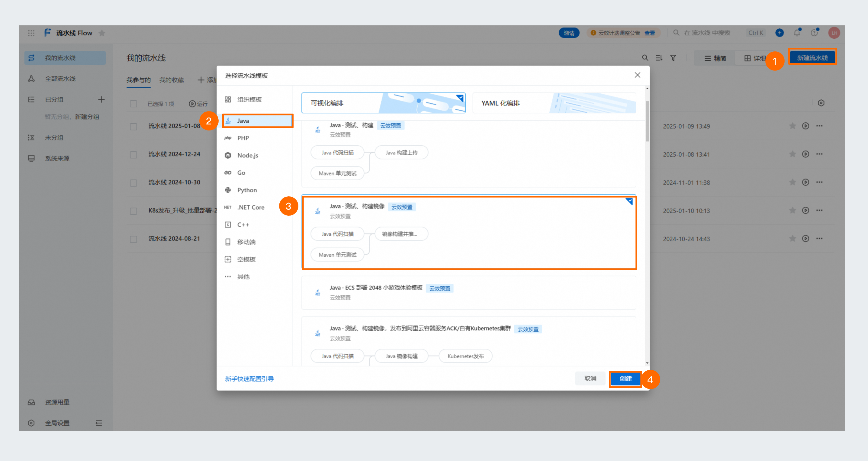Viewport: 868px width, 461px height.
Task: Open the 新手快速配置引导 link
Action: (x=249, y=379)
